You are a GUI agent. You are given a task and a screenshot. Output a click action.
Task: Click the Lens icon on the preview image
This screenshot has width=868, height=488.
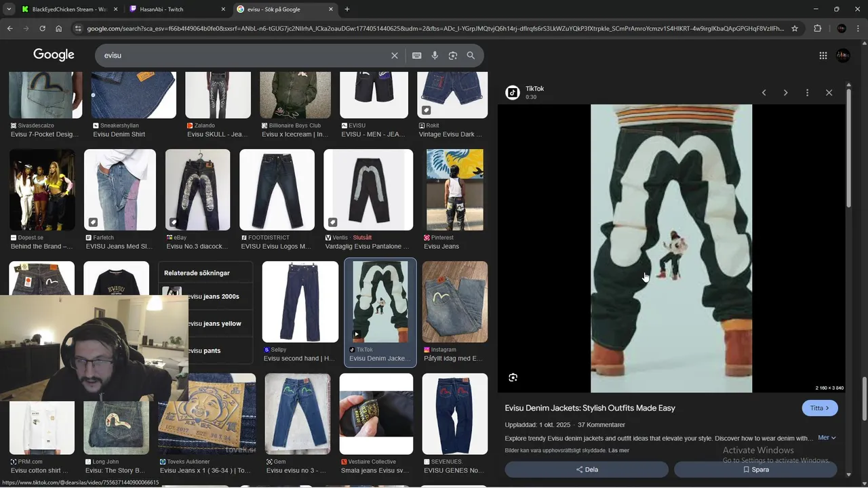pyautogui.click(x=513, y=378)
